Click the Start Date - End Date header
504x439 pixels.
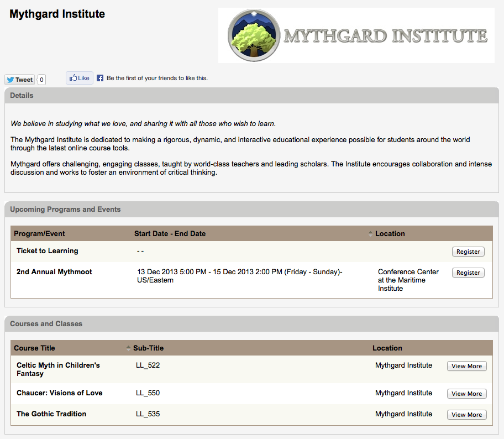170,233
